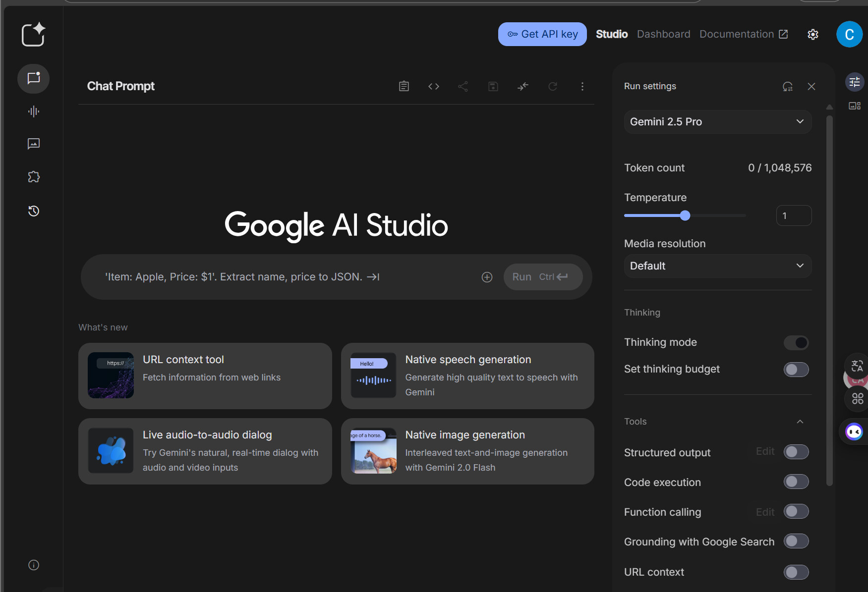Open Generate Media icon in left sidebar
This screenshot has height=592, width=868.
34,144
